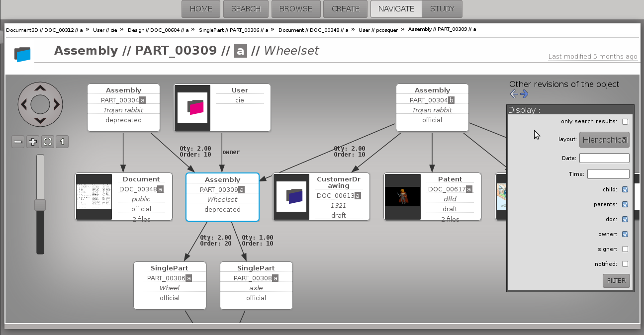Switch to the STUDY tab
Image resolution: width=644 pixels, height=335 pixels.
click(x=442, y=9)
